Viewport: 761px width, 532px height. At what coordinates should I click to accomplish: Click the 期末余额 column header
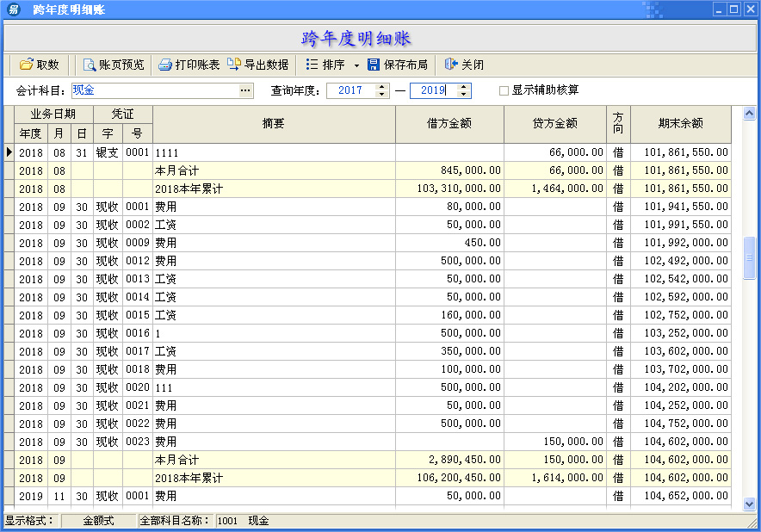(x=680, y=124)
